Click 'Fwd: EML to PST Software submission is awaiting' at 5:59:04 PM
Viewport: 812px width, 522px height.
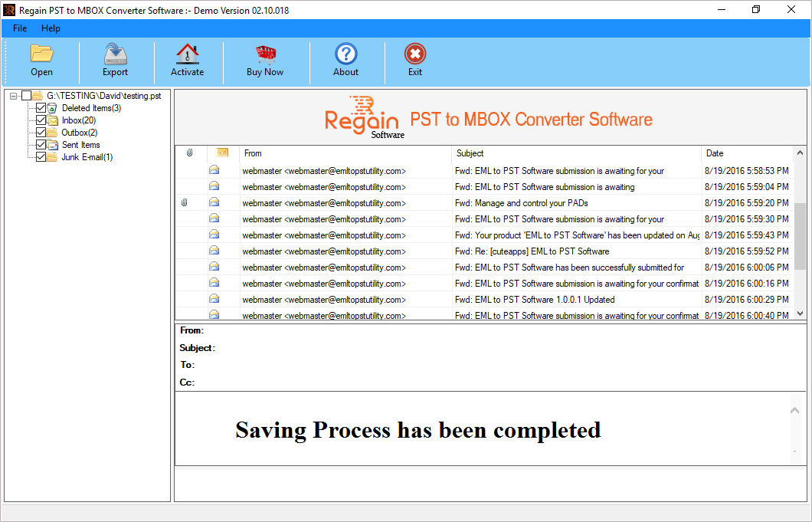pyautogui.click(x=544, y=186)
